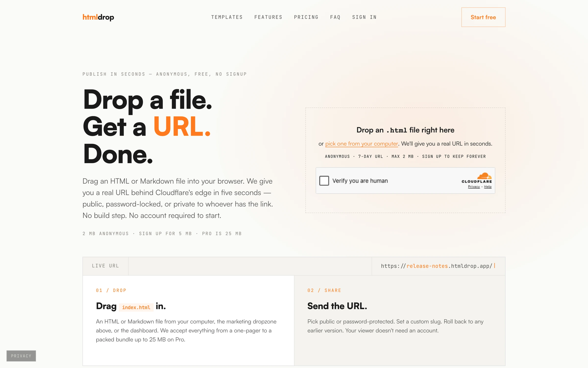
Task: Click the LIVE URL label
Action: (x=105, y=266)
